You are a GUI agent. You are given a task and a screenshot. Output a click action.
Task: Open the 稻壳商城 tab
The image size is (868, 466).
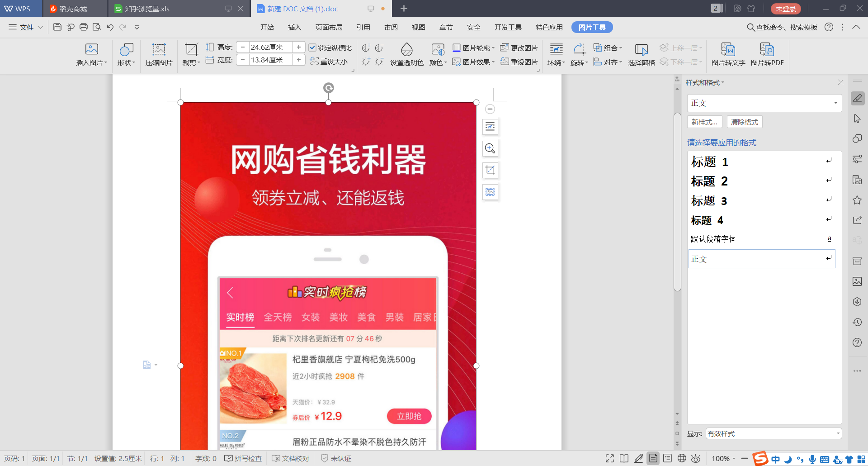[75, 9]
